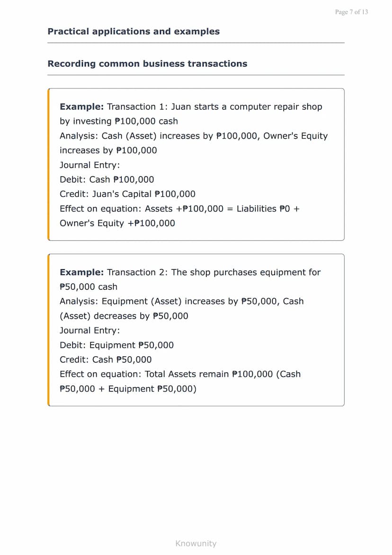Image resolution: width=392 pixels, height=555 pixels.
Task: Click the 'Page 7 of 13' page indicator
Action: point(351,12)
